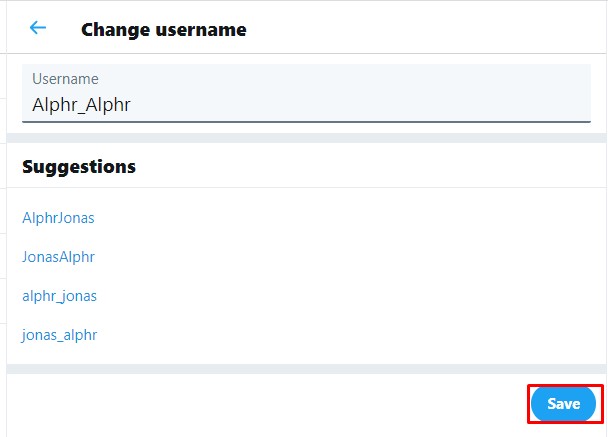The width and height of the screenshot is (608, 437).
Task: Select the JonasAlphr suggested username
Action: click(x=58, y=257)
